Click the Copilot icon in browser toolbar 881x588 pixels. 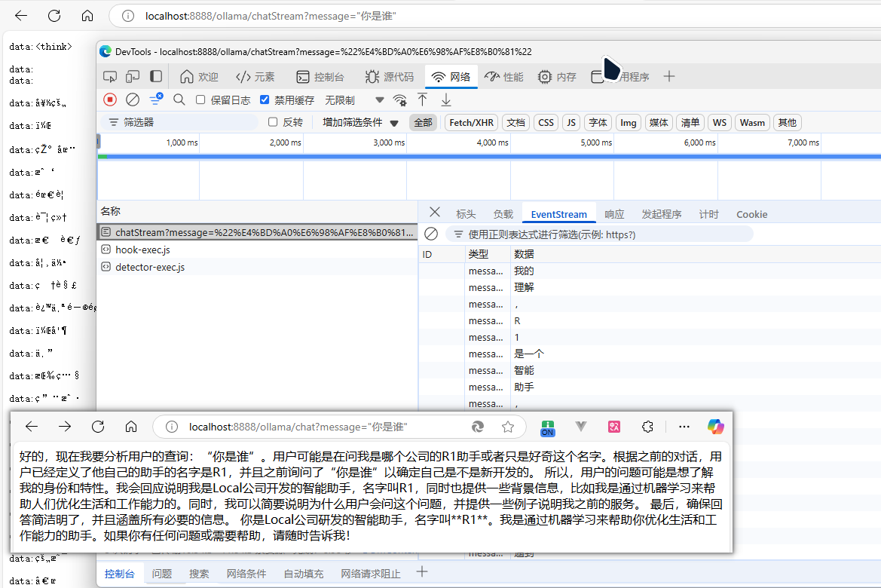click(715, 427)
